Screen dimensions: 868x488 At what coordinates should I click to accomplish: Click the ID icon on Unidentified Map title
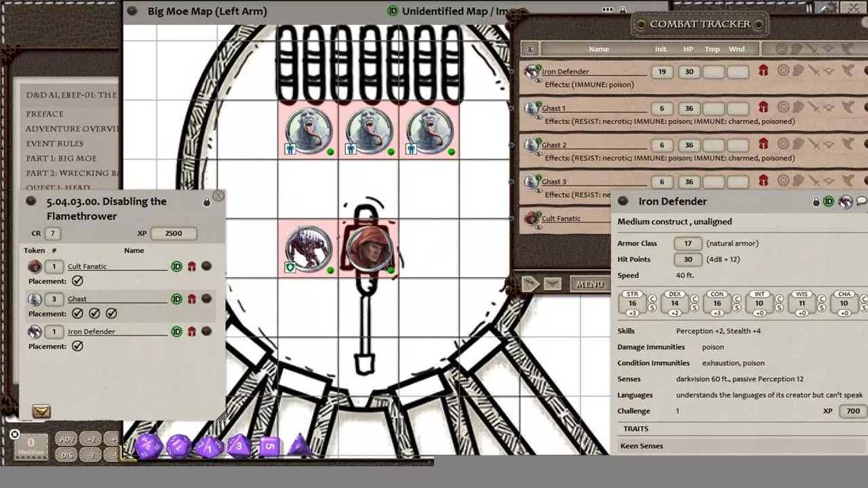click(x=393, y=11)
